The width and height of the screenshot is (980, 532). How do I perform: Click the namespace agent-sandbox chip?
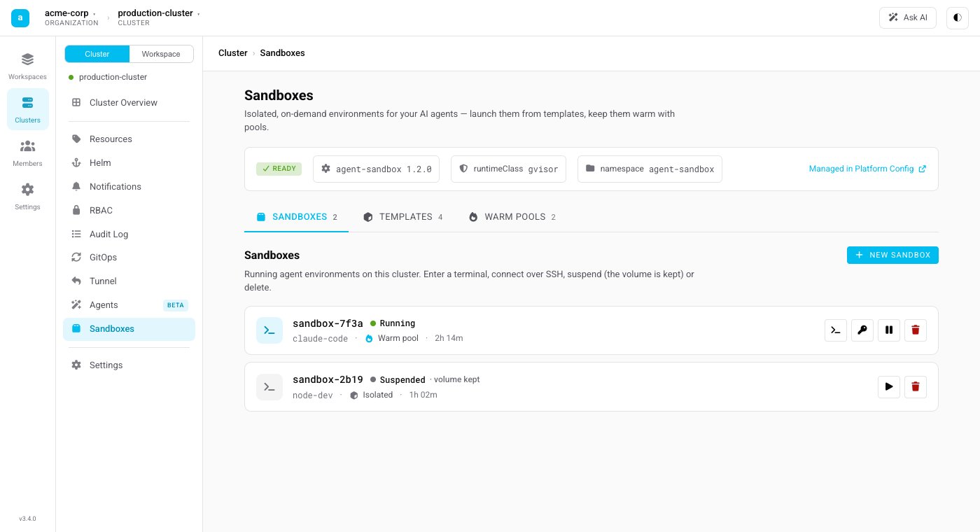tap(650, 169)
